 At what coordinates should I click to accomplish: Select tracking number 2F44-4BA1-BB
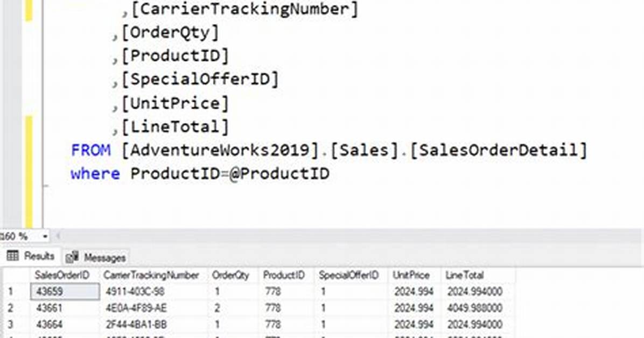click(136, 325)
